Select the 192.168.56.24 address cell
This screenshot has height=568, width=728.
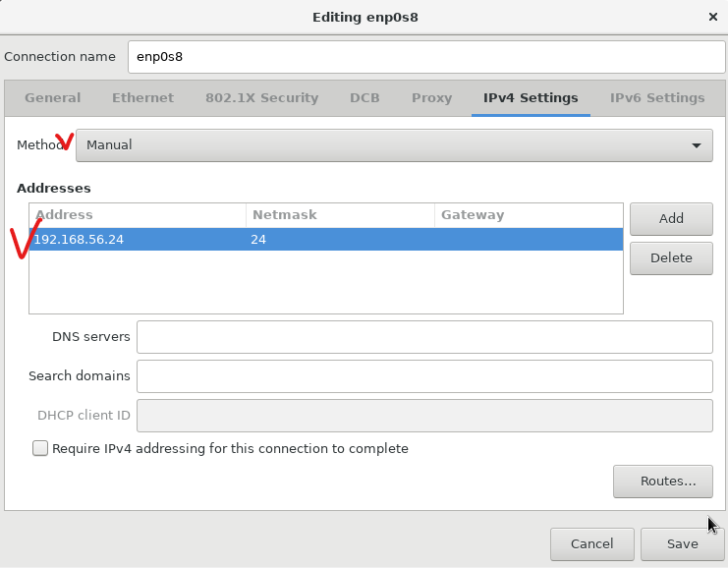click(138, 240)
